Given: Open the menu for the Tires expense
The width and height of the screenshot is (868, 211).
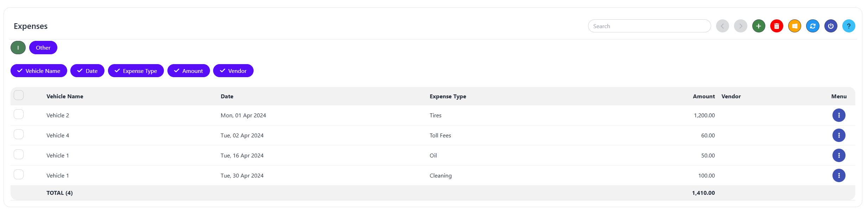Looking at the screenshot, I should pyautogui.click(x=839, y=115).
